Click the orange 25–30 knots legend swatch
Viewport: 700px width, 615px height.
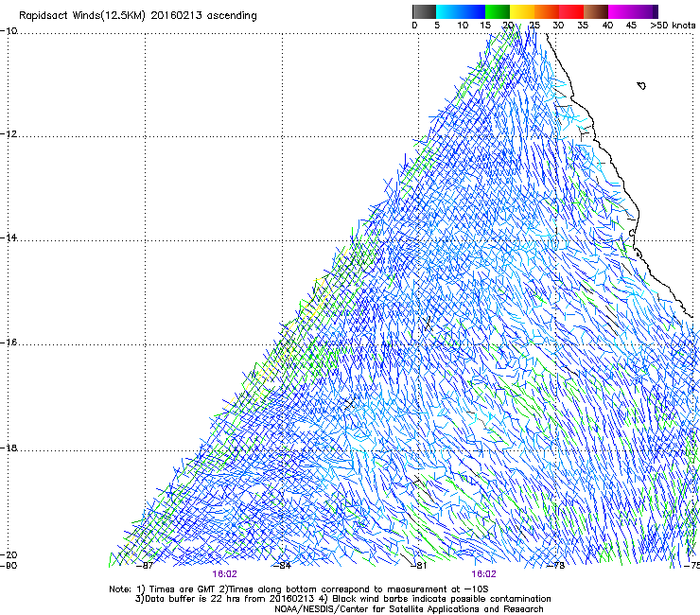pos(547,11)
